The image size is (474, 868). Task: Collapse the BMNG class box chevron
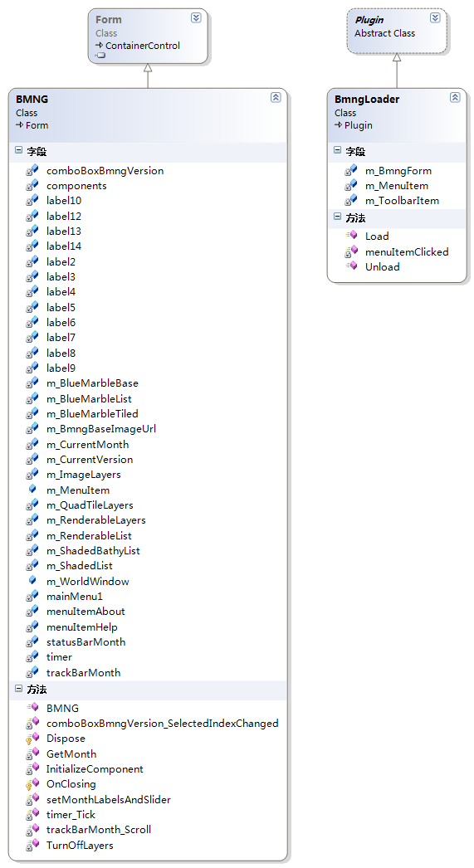point(276,97)
